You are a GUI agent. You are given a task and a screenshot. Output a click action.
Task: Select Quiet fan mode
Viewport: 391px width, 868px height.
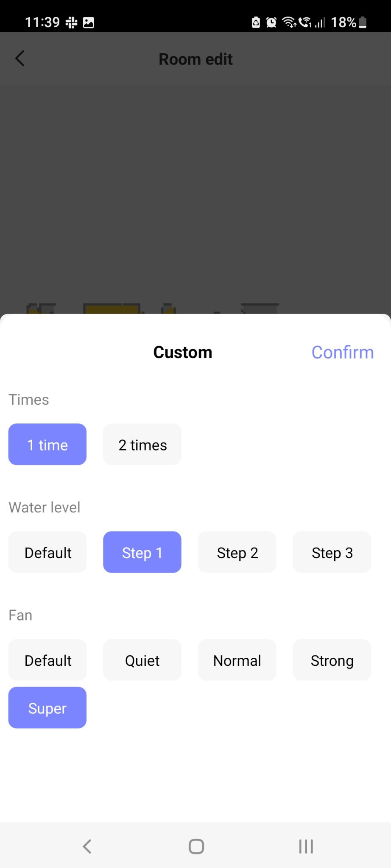tap(142, 660)
